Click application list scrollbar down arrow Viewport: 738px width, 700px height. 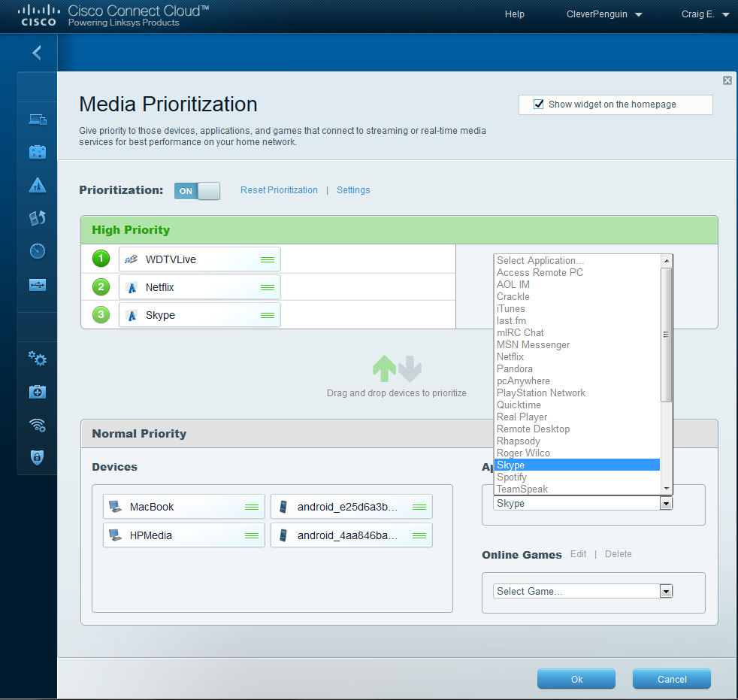[x=666, y=489]
